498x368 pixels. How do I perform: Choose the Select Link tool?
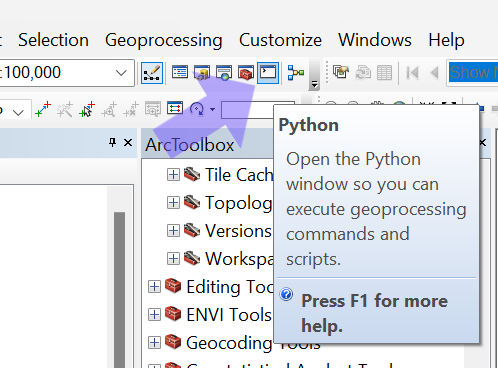click(x=87, y=109)
